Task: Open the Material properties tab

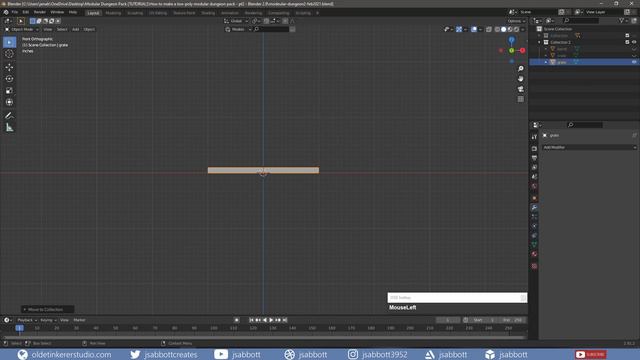Action: [534, 254]
